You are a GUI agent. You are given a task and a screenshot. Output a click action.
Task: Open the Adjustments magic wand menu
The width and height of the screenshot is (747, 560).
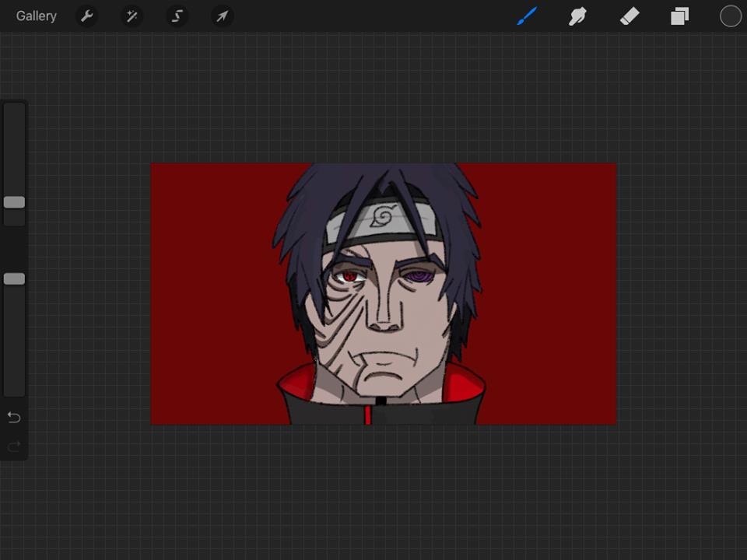click(132, 16)
